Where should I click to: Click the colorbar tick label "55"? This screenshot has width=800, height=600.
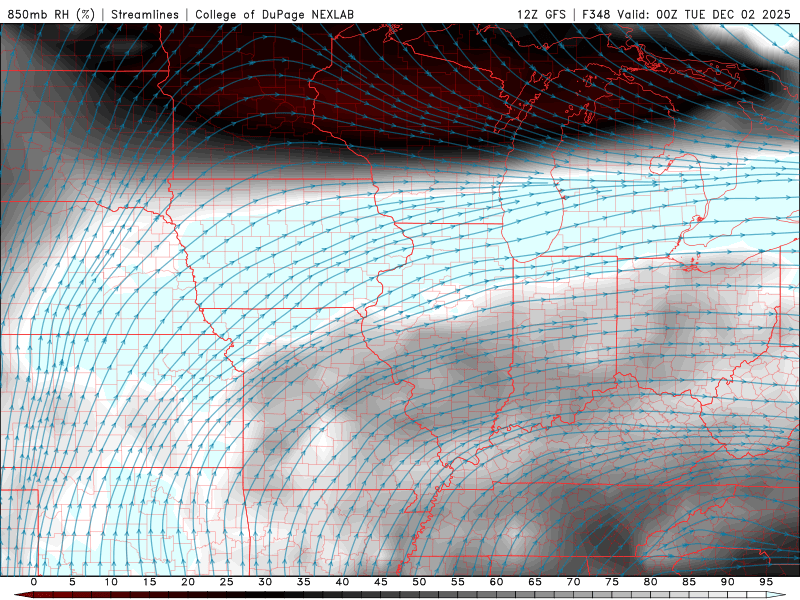click(458, 582)
